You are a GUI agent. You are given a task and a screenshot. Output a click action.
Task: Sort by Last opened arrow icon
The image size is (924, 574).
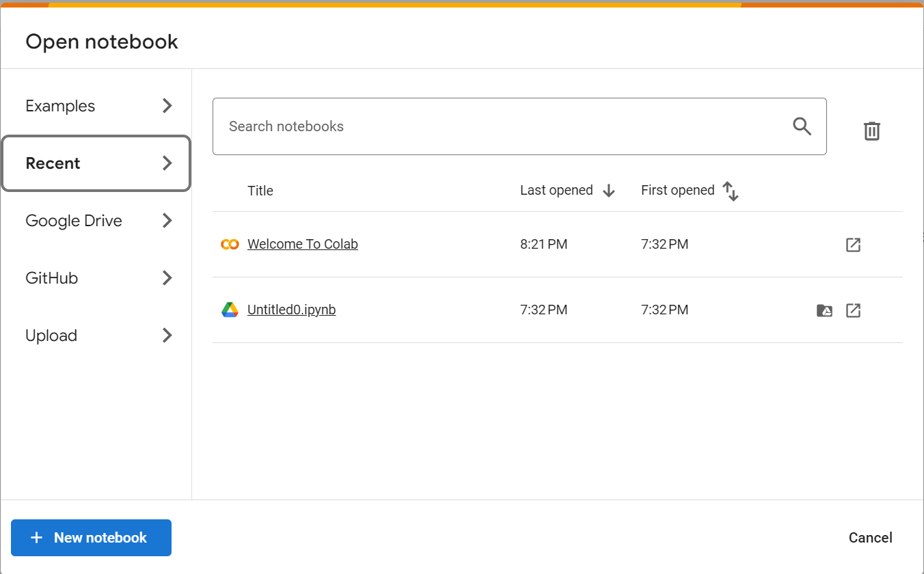click(609, 191)
